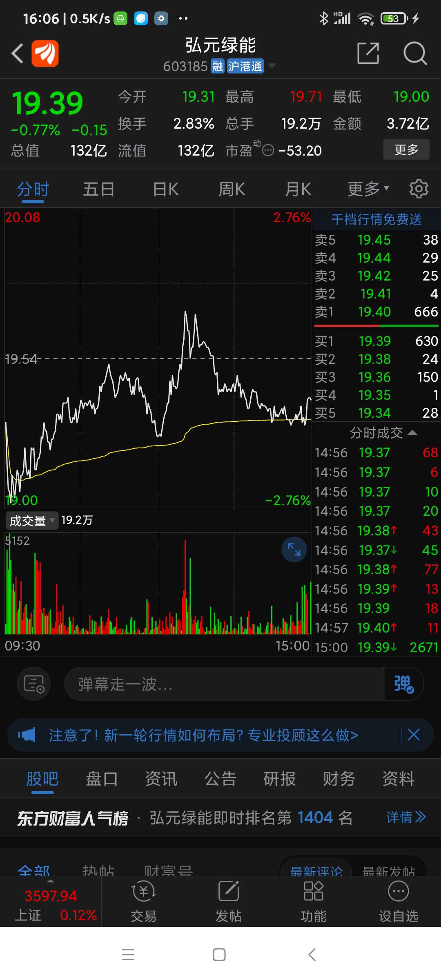Viewport: 441px width, 980px height.
Task: Tap the intraday price line chart
Action: point(158,359)
